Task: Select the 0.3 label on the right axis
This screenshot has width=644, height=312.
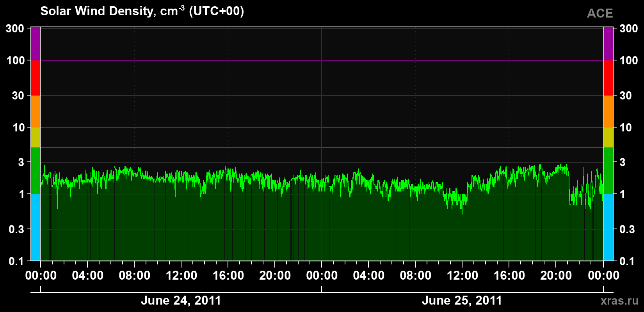Action: coord(627,229)
